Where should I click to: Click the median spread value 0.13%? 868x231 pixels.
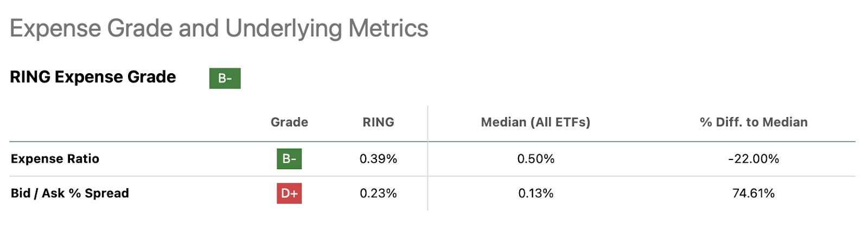click(x=535, y=193)
